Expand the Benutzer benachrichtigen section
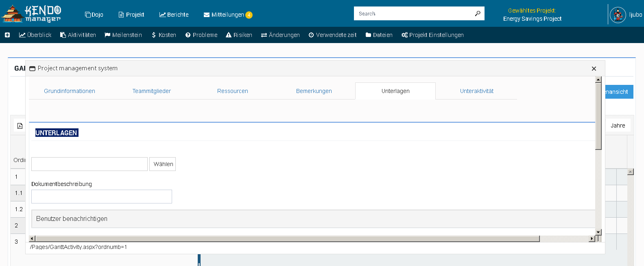This screenshot has height=266, width=644. coord(313,219)
